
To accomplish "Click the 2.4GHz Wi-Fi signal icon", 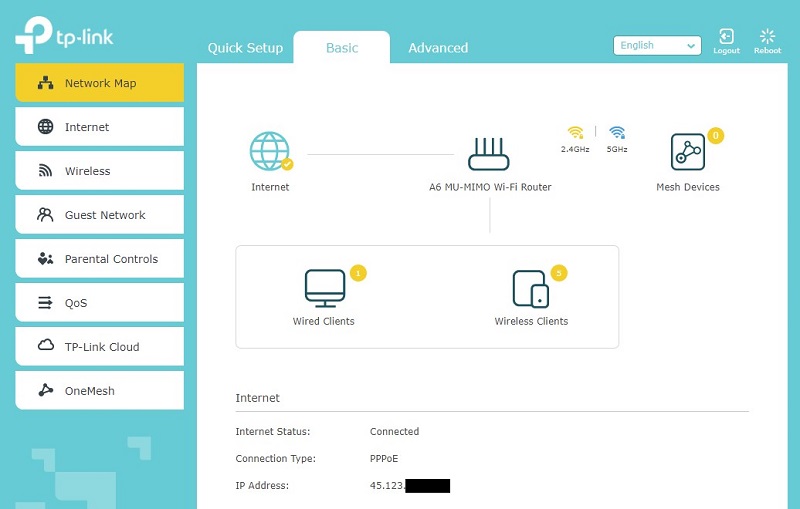I will tap(575, 133).
